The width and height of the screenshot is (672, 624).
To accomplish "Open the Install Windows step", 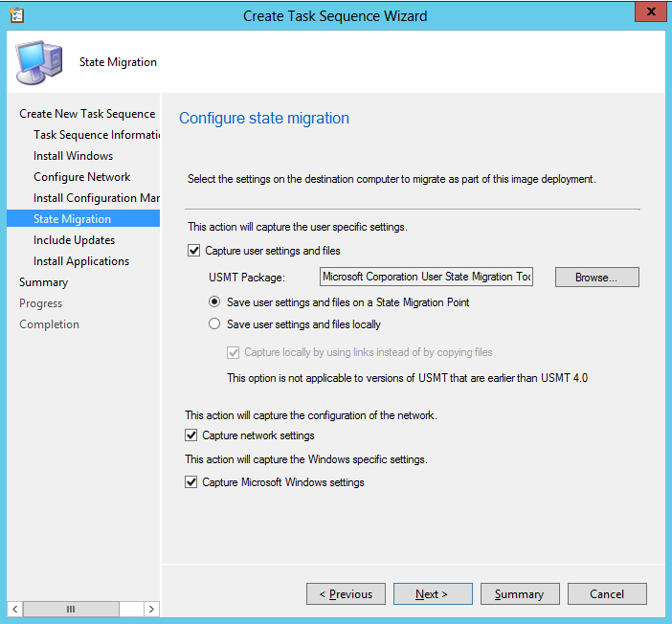I will pyautogui.click(x=74, y=156).
